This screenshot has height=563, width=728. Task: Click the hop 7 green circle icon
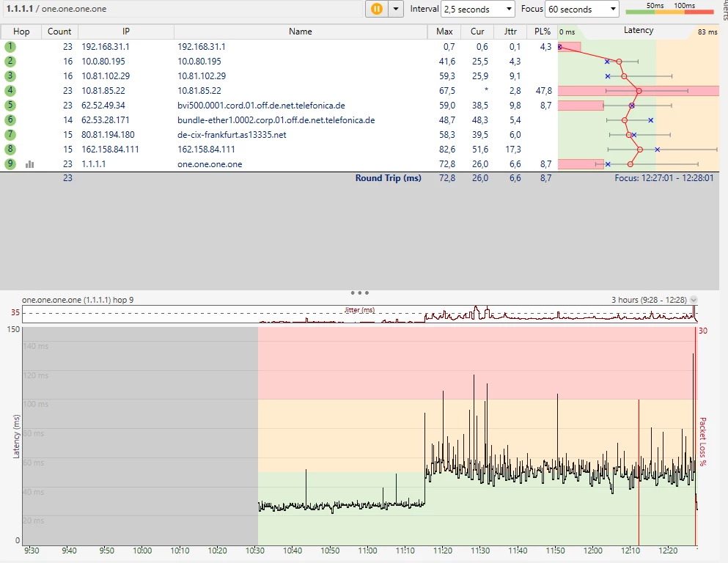click(x=10, y=135)
